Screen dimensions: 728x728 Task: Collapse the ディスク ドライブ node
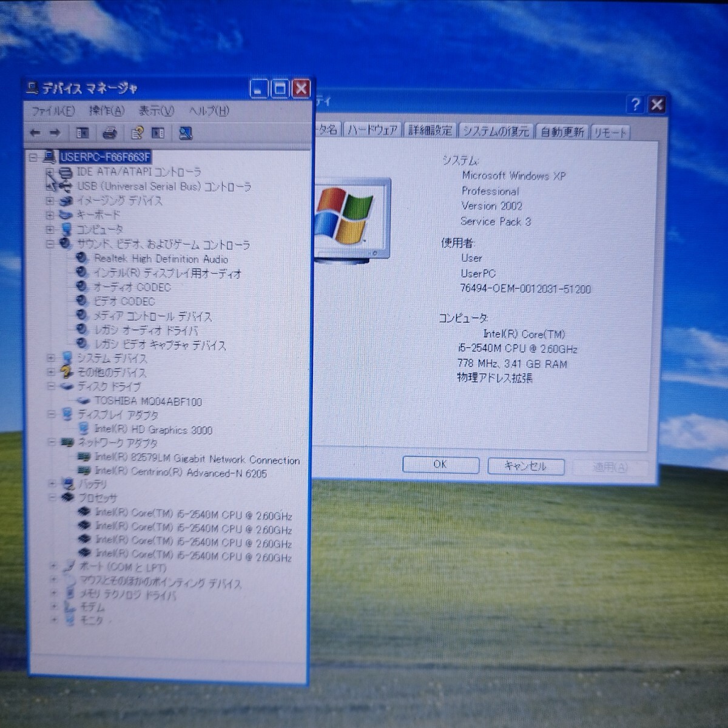tap(51, 386)
